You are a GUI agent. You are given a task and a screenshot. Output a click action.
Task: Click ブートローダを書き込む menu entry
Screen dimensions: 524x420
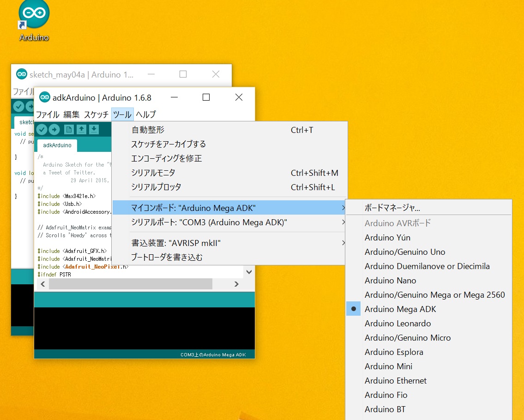[x=167, y=257]
